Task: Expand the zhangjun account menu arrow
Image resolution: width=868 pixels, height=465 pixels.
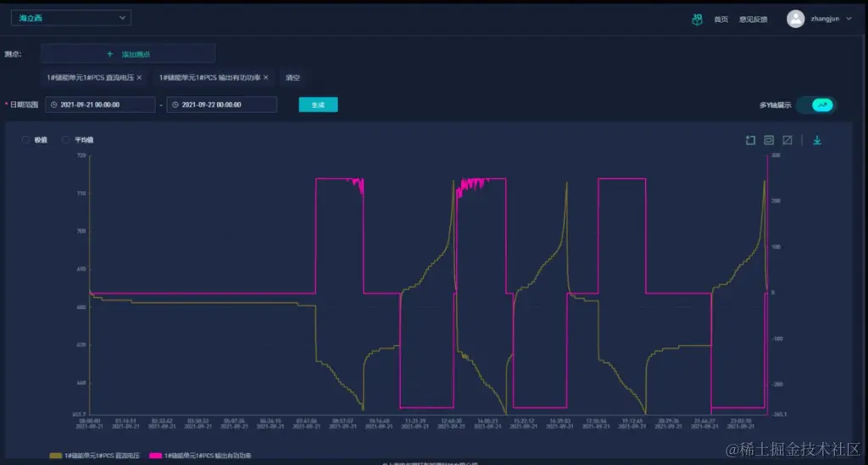Action: (x=849, y=19)
